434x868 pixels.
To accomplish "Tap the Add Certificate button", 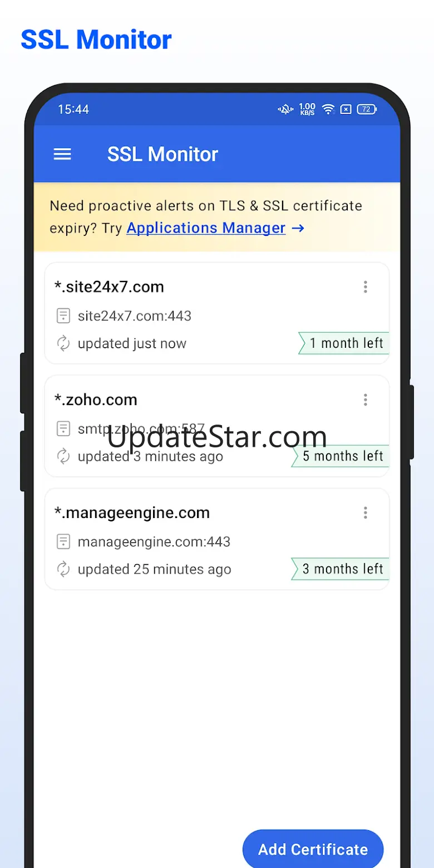I will tap(313, 849).
